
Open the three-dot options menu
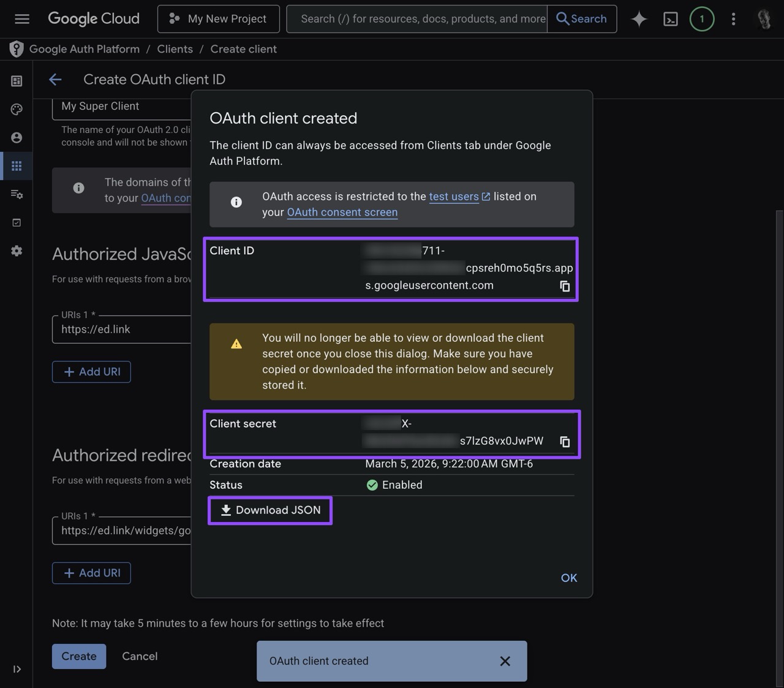coord(733,18)
